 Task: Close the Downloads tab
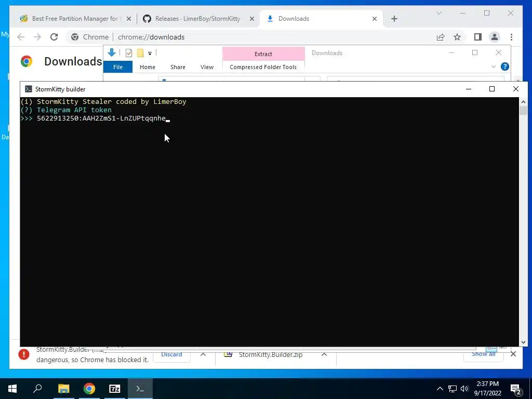coord(375,19)
